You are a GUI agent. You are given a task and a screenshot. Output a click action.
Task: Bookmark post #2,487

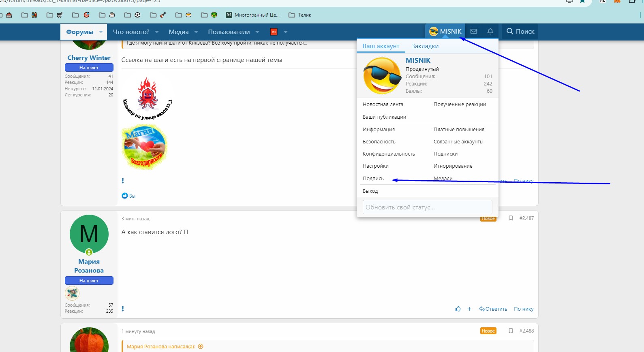pos(511,218)
